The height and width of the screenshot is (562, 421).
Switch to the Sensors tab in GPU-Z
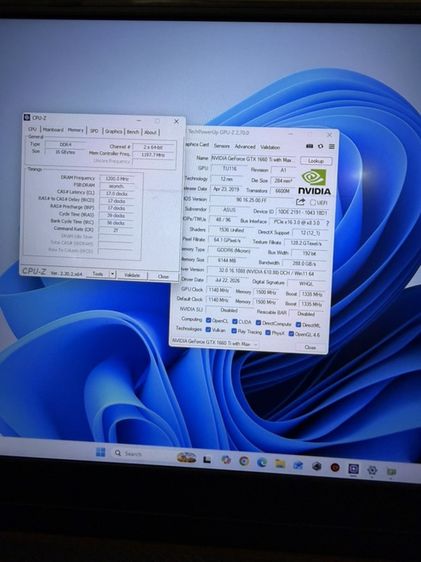click(x=222, y=146)
